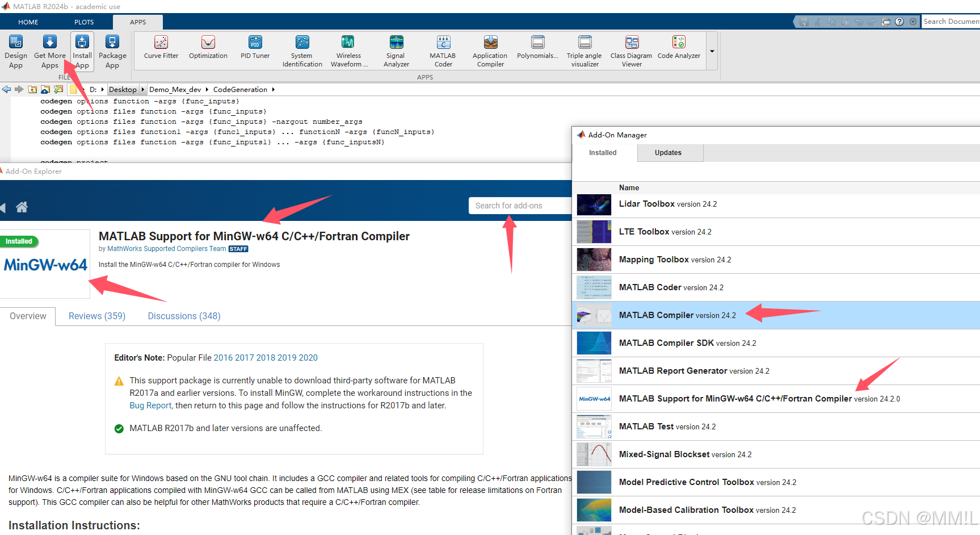Open the Reviews (359) tab
The height and width of the screenshot is (535, 980).
[x=97, y=316]
